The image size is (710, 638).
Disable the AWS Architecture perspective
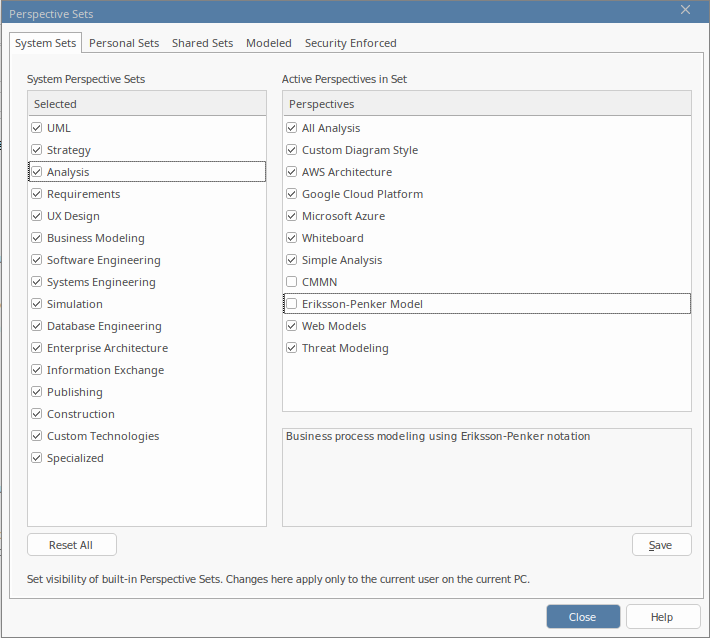(292, 172)
